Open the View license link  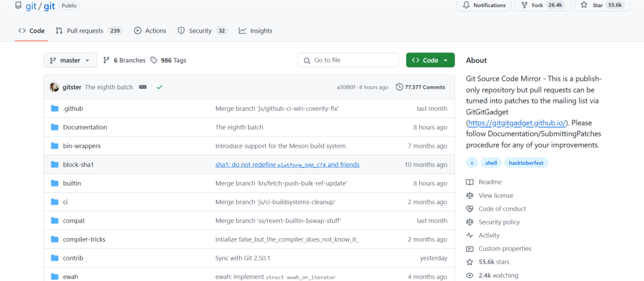(x=496, y=196)
